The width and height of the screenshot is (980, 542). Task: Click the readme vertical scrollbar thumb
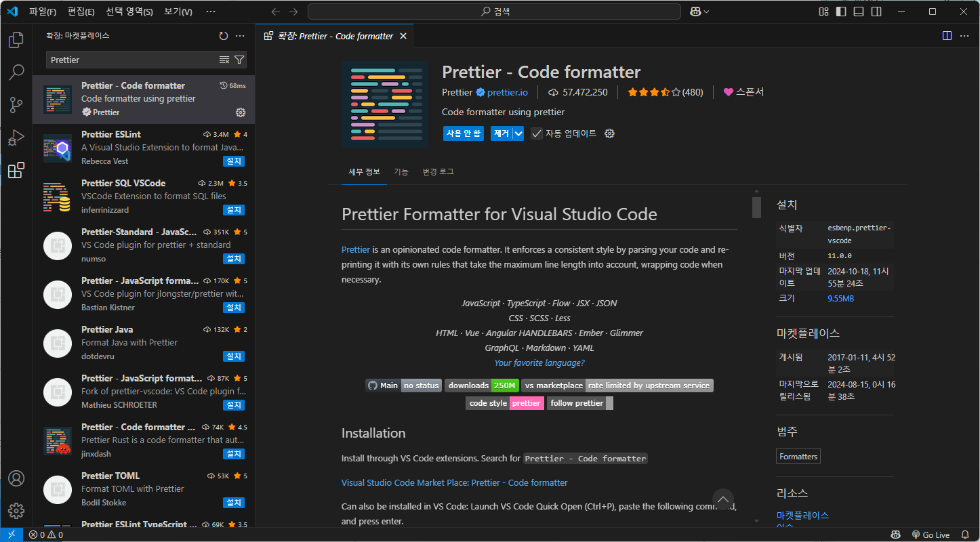pos(756,207)
